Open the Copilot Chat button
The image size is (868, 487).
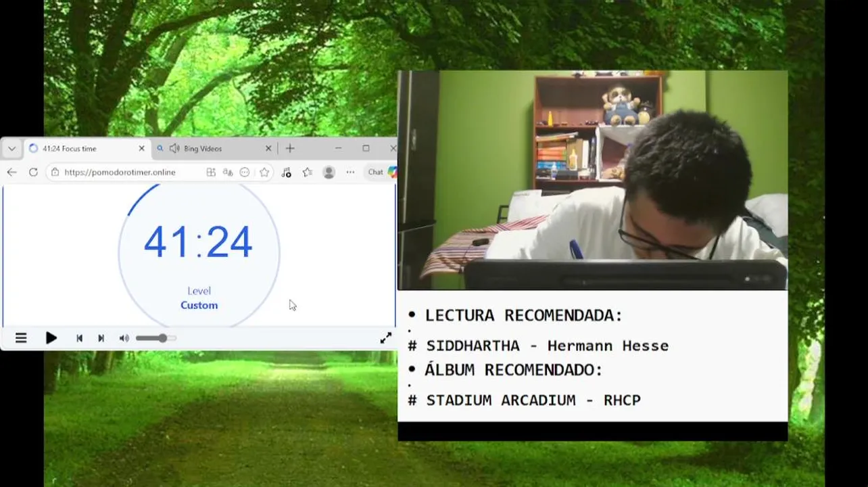[x=381, y=172]
